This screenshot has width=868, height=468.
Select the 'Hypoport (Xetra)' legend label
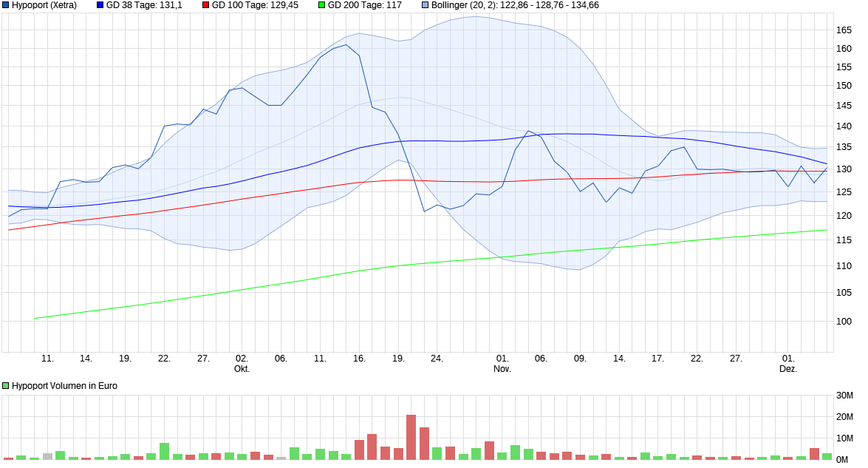(x=44, y=5)
